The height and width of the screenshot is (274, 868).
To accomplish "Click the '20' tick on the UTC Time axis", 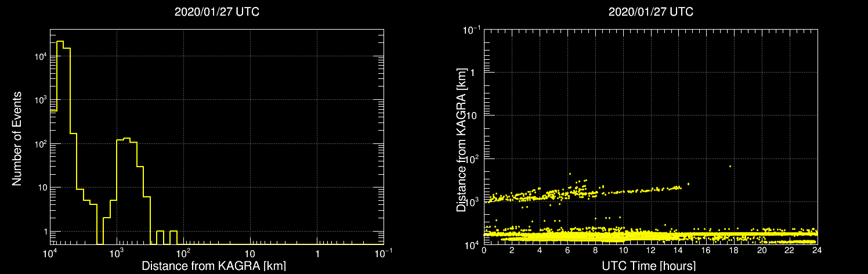I will 762,250.
